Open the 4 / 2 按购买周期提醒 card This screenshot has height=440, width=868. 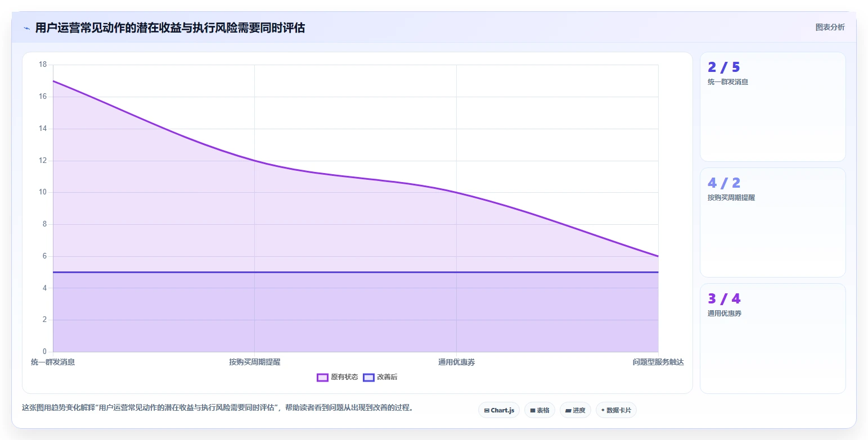pyautogui.click(x=773, y=223)
